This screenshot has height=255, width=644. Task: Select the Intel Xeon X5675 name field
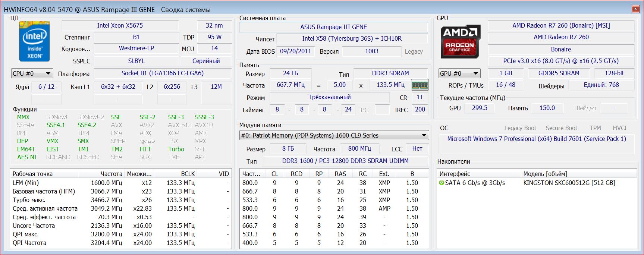coord(120,25)
